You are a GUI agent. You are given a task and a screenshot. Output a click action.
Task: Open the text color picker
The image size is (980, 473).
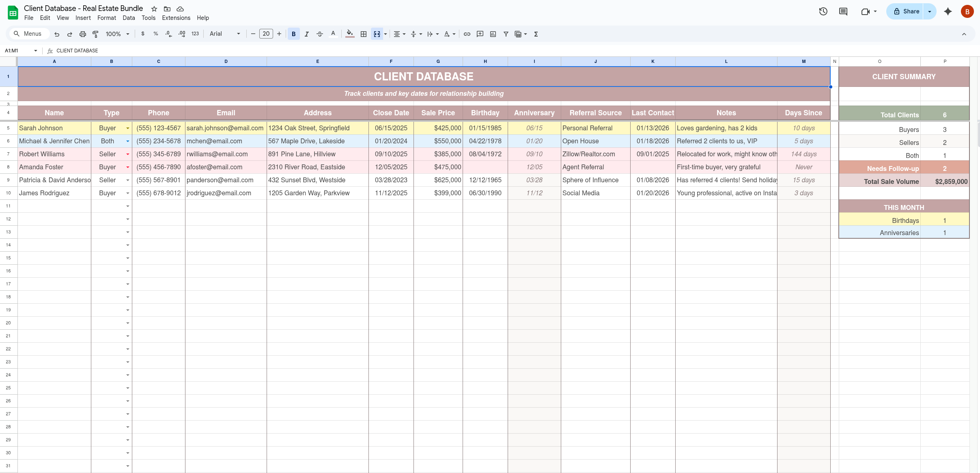[333, 34]
